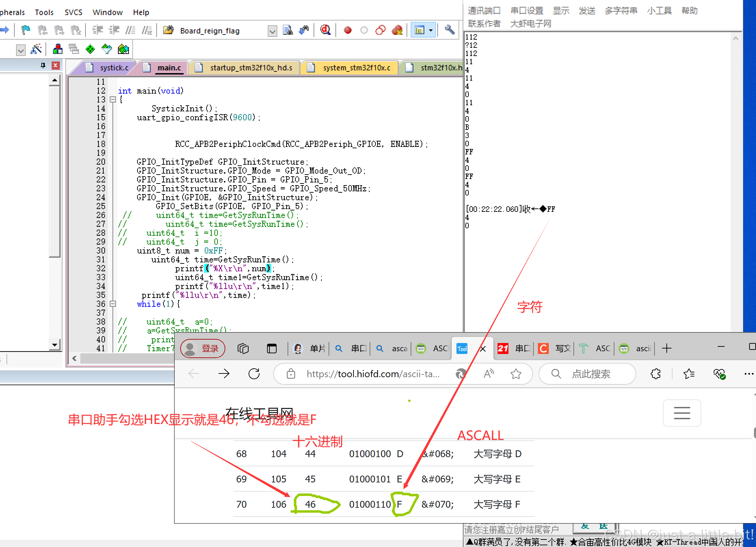Collapse the main function fold at line 13
Image resolution: width=756 pixels, height=547 pixels.
tap(113, 99)
